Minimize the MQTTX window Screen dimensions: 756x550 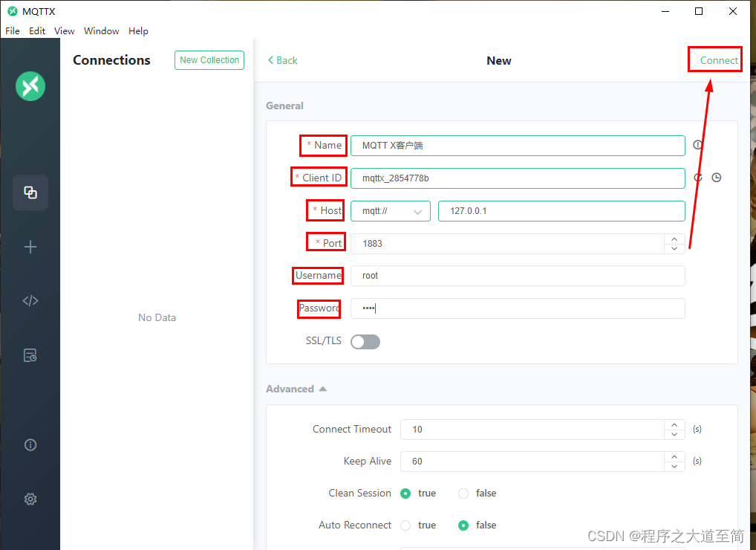tap(665, 11)
